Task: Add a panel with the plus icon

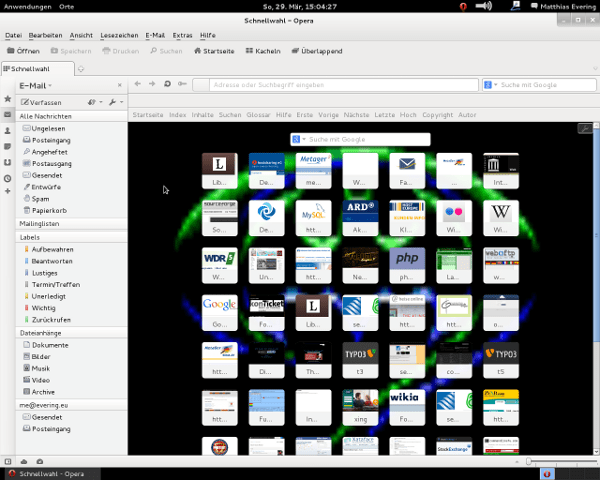Action: click(7, 191)
